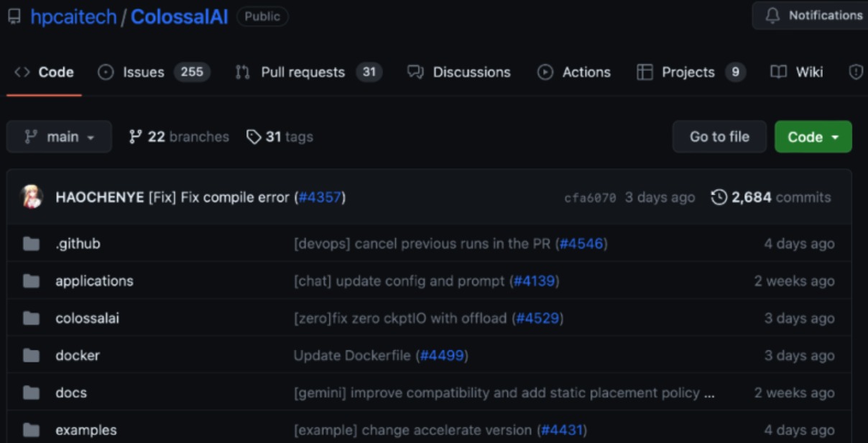Open the HAOCHENYE author link
This screenshot has width=868, height=443.
100,197
